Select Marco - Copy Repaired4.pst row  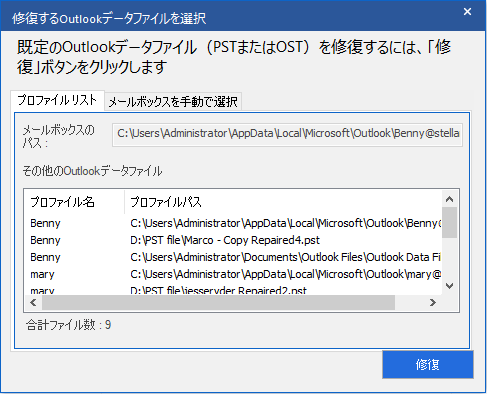[233, 240]
